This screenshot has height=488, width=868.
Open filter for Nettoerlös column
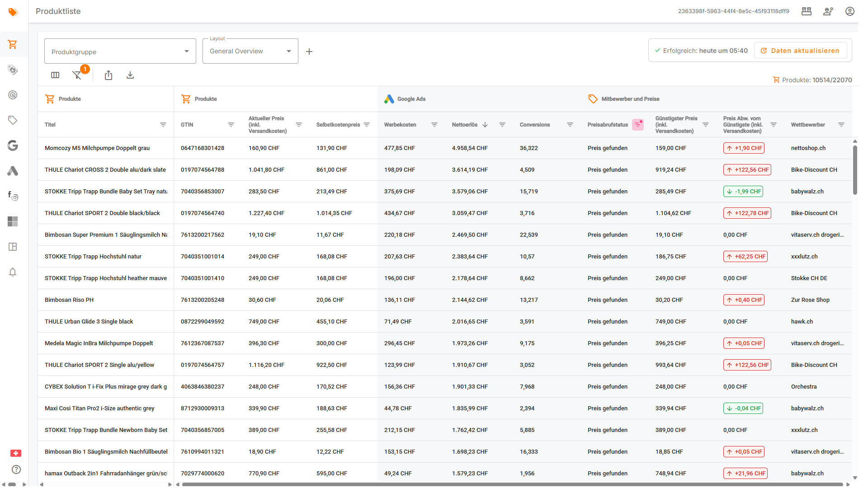pos(502,125)
